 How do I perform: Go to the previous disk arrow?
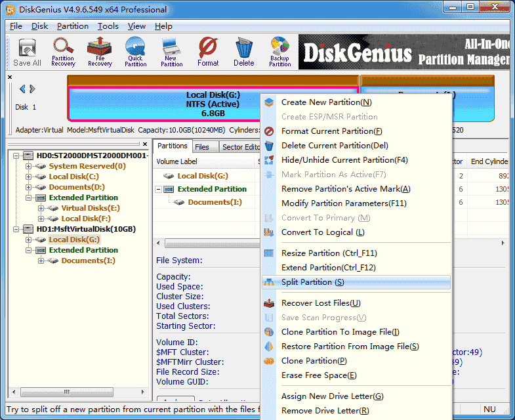[x=22, y=89]
